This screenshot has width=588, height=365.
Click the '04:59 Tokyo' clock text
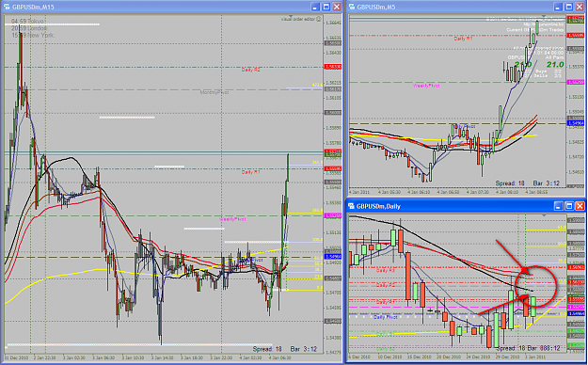point(27,21)
